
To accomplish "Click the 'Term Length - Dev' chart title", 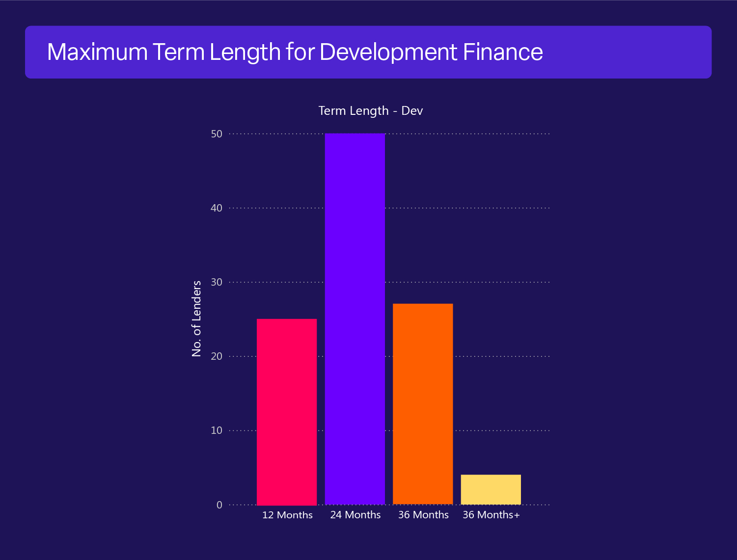I will point(370,110).
